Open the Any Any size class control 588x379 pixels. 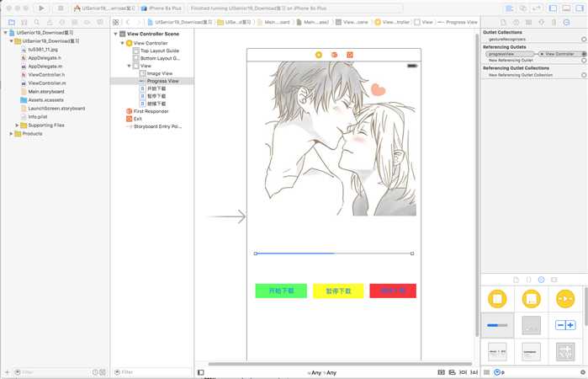[x=321, y=372]
